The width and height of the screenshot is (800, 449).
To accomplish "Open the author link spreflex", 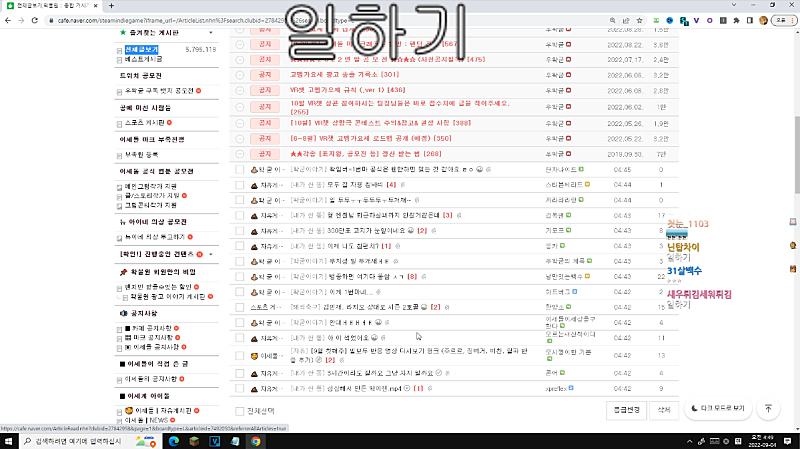I will [556, 388].
